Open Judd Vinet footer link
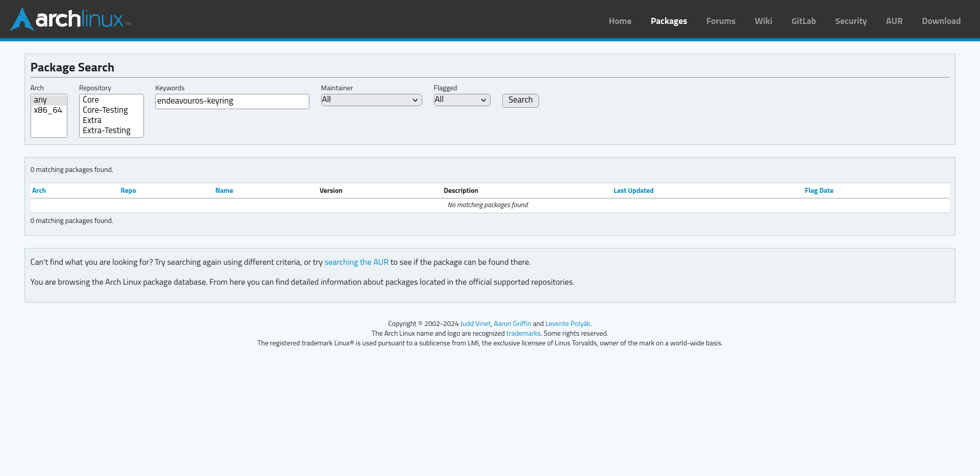This screenshot has width=980, height=476. tap(475, 323)
